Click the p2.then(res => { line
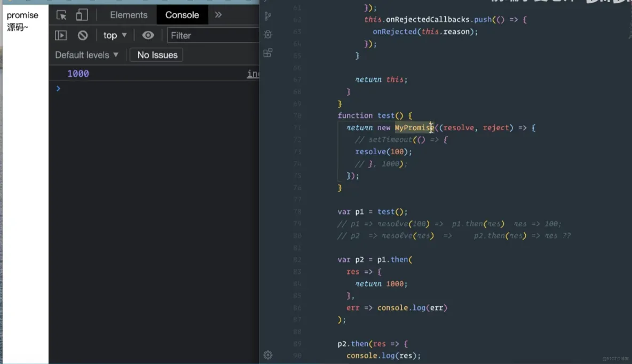The width and height of the screenshot is (632, 364). coord(373,344)
